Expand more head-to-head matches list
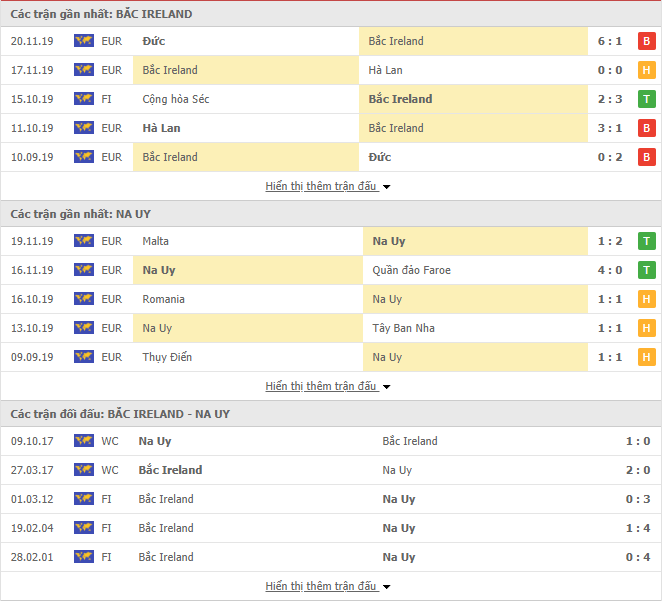The width and height of the screenshot is (662, 601). [x=328, y=586]
